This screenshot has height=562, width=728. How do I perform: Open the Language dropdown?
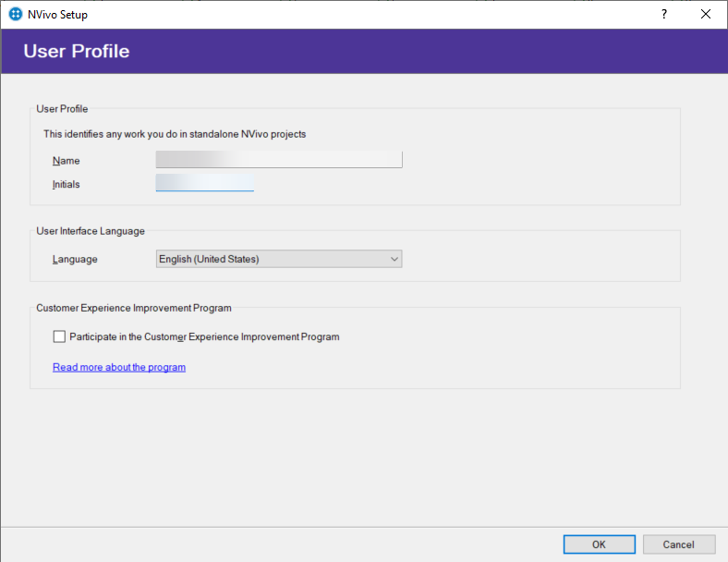coord(279,259)
